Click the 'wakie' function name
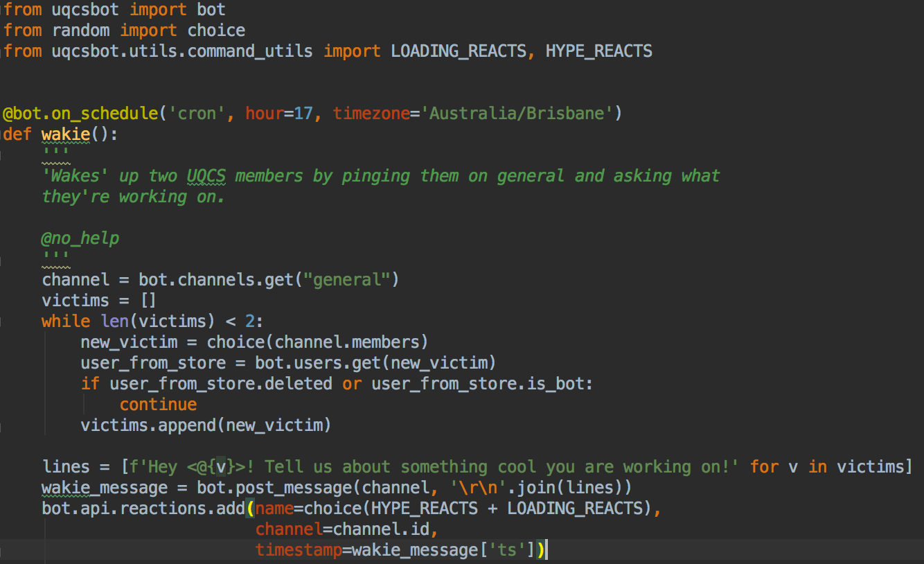Image resolution: width=924 pixels, height=564 pixels. click(66, 134)
